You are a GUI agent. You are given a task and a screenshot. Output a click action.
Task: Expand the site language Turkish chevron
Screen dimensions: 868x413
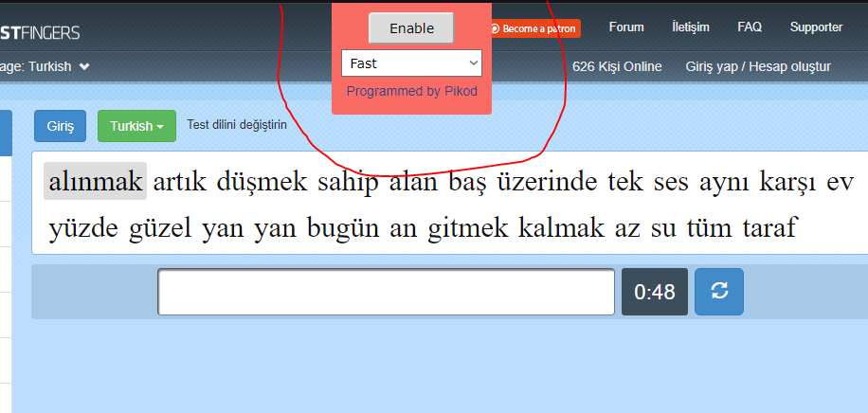84,66
